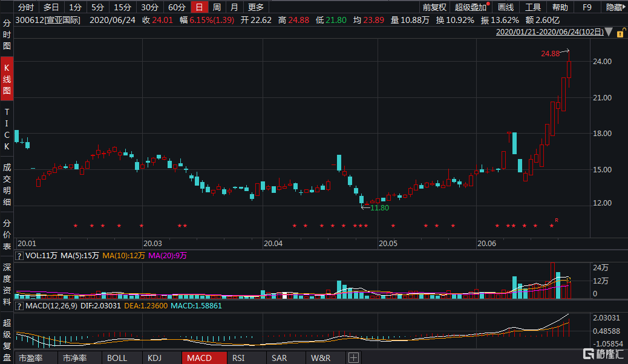Select the W&R indicator tab
Screen dimensions: 628x364
(x=321, y=358)
